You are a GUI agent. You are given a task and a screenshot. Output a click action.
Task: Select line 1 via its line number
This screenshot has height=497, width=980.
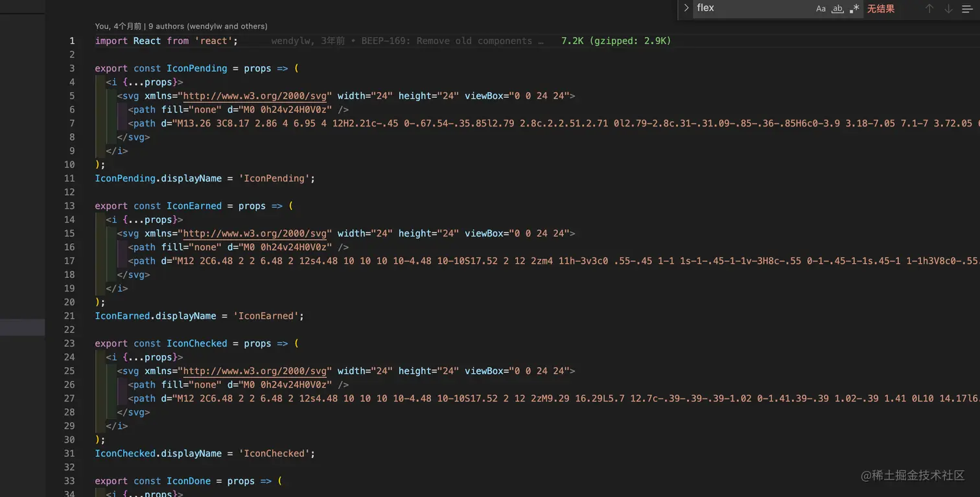72,41
